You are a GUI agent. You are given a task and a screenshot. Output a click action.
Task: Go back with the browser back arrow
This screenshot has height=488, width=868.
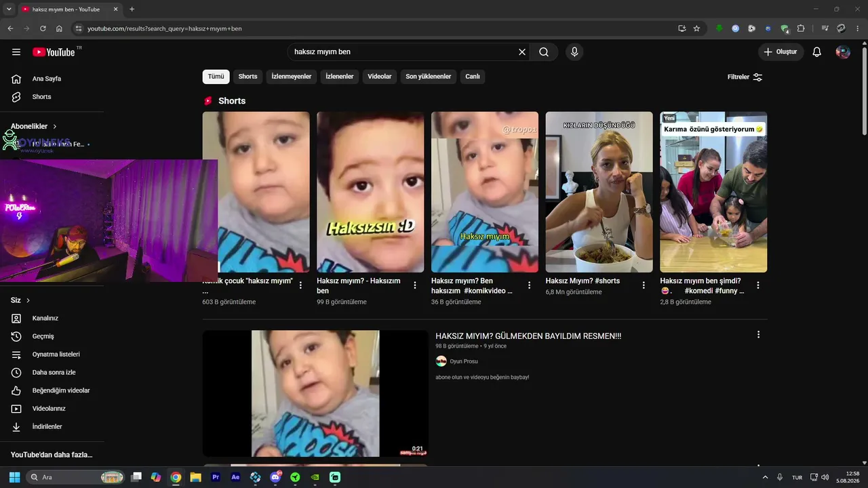tap(10, 28)
